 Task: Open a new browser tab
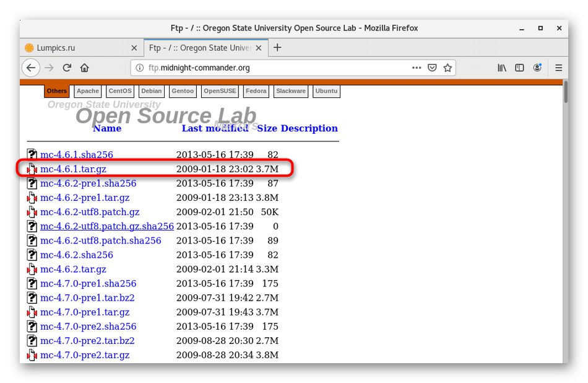click(x=277, y=48)
